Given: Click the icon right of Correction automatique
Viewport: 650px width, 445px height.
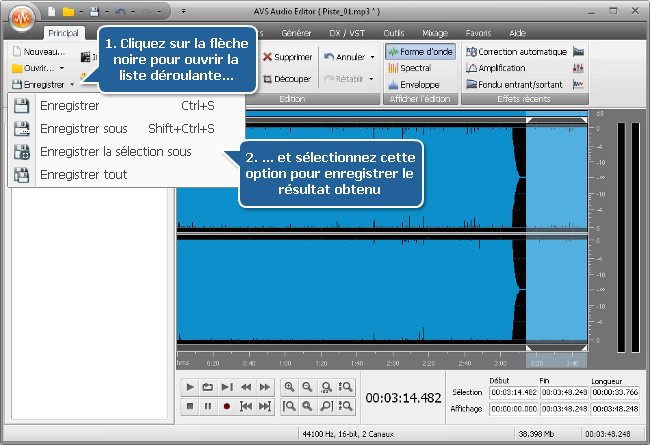Looking at the screenshot, I should point(578,52).
